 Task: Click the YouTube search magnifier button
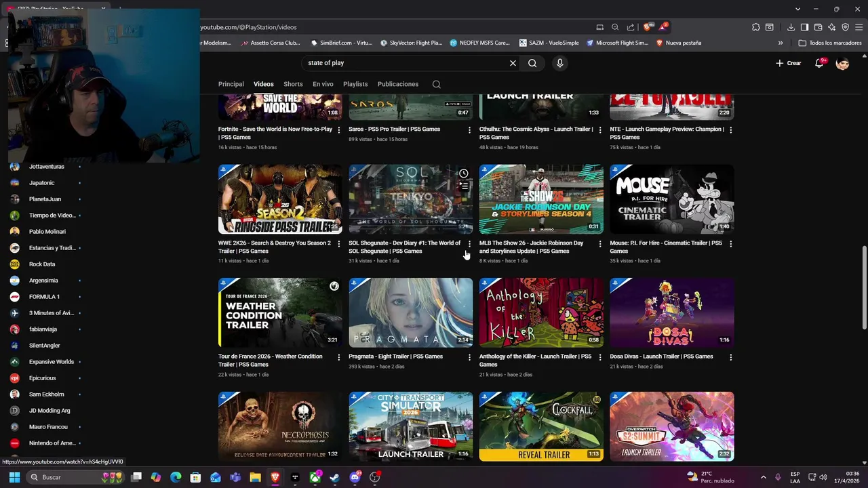(x=532, y=63)
